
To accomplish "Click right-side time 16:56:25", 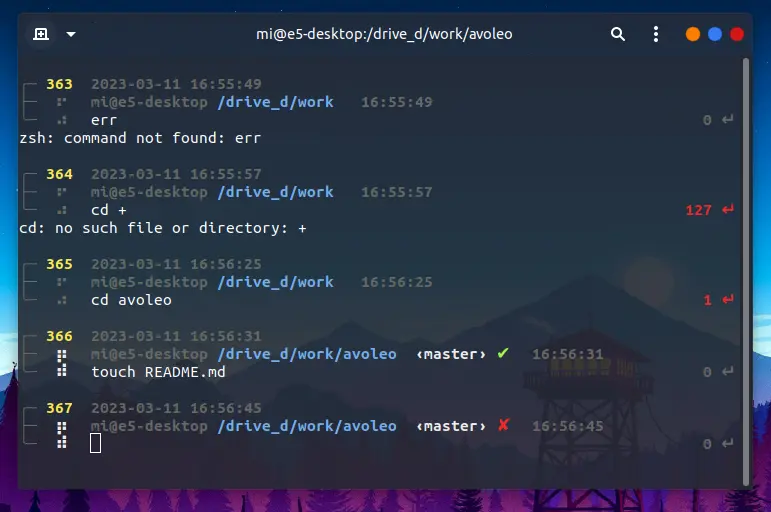I will [x=397, y=282].
